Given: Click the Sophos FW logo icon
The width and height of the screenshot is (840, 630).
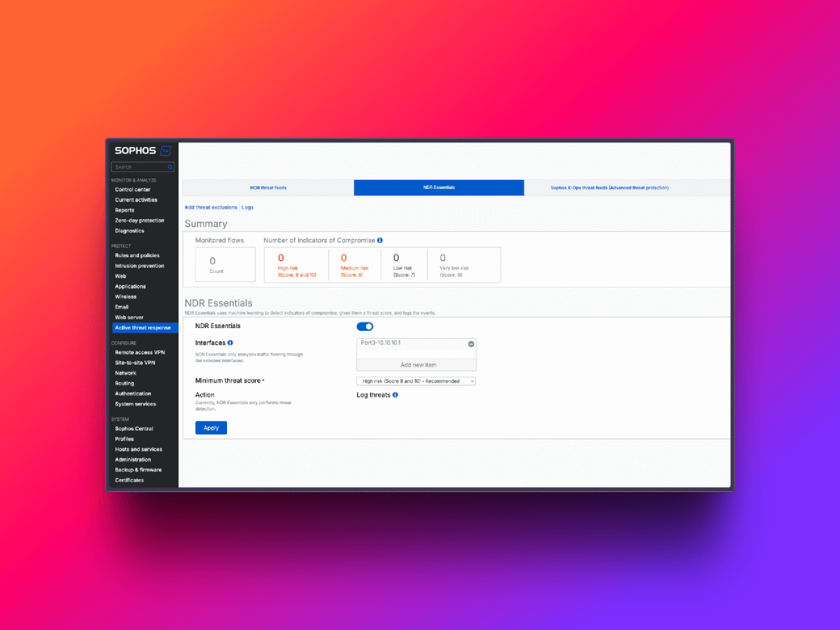Looking at the screenshot, I should [x=165, y=150].
